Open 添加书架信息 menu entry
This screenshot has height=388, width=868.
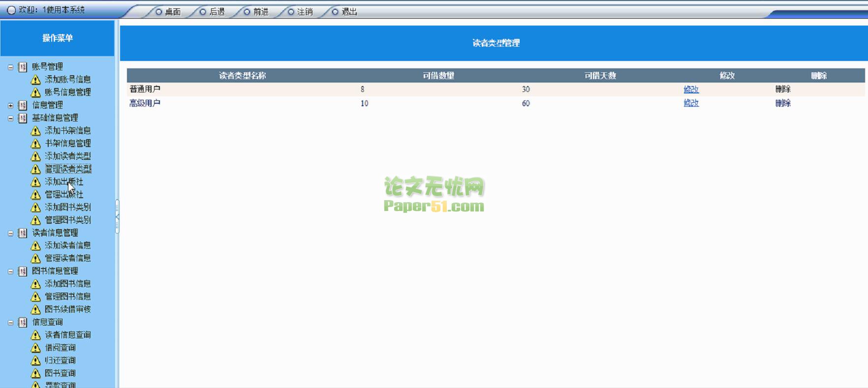point(68,130)
